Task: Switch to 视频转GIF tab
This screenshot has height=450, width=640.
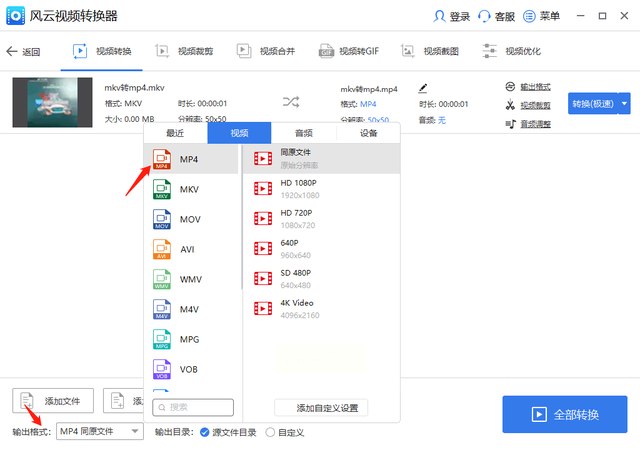Action: 349,51
